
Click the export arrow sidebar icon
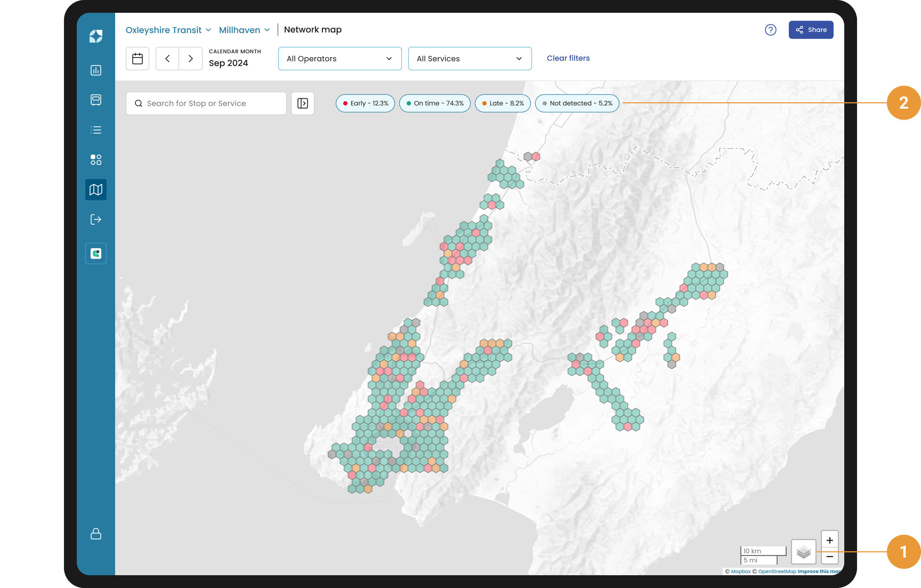click(x=96, y=219)
